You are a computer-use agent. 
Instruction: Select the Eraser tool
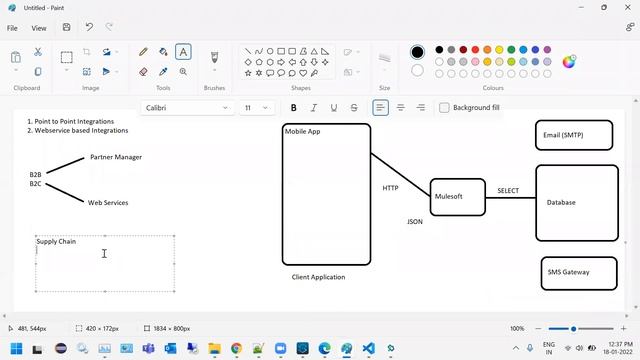click(143, 72)
